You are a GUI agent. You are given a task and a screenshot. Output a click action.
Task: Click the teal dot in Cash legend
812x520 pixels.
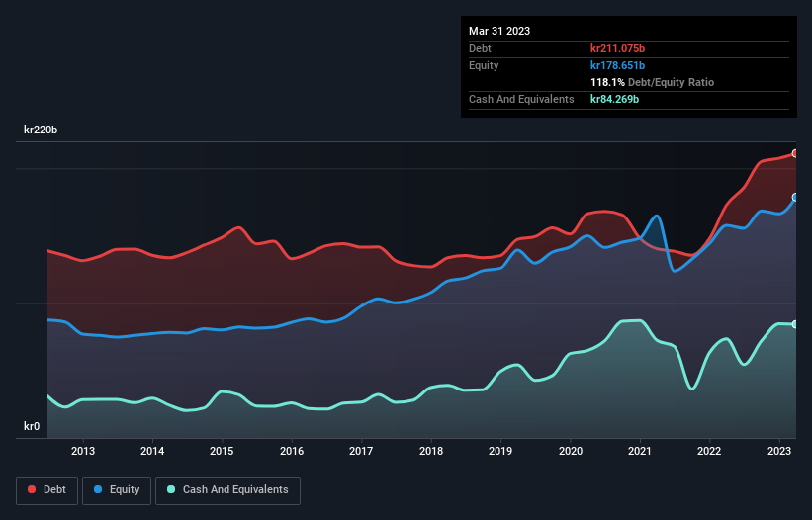pos(171,489)
